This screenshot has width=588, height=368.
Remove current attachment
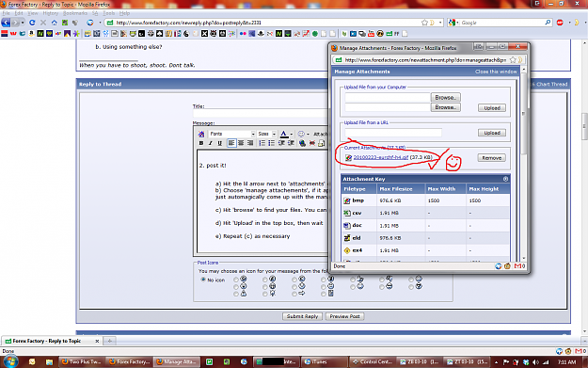492,158
